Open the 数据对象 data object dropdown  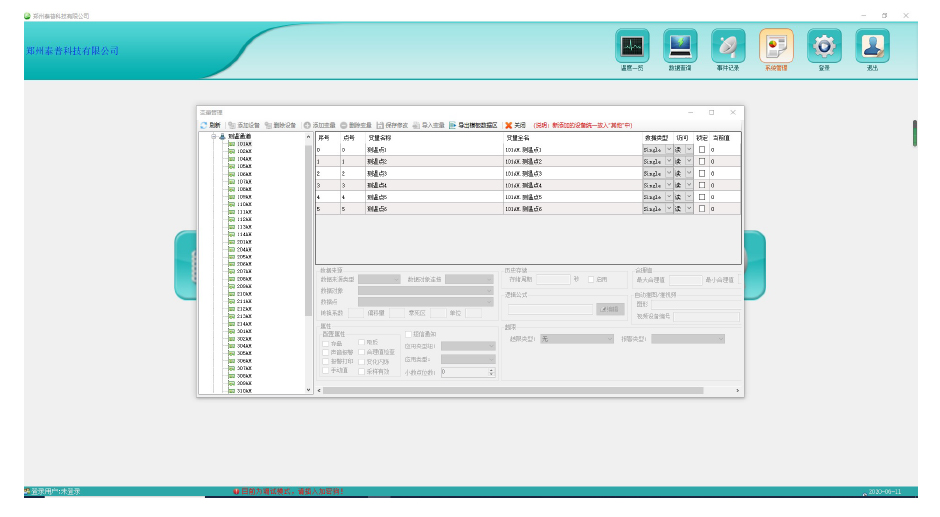pos(426,291)
